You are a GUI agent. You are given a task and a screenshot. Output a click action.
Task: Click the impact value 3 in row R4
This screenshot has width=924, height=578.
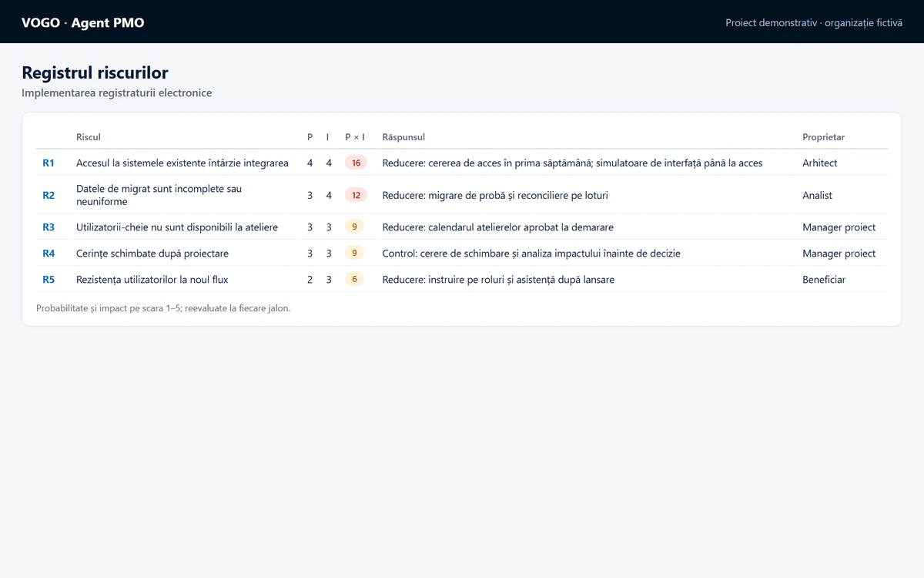coord(329,254)
